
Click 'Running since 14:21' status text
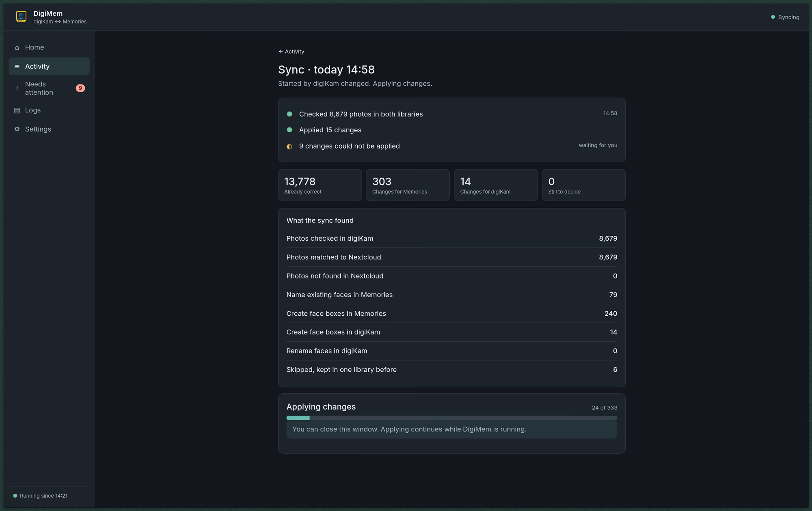point(44,496)
